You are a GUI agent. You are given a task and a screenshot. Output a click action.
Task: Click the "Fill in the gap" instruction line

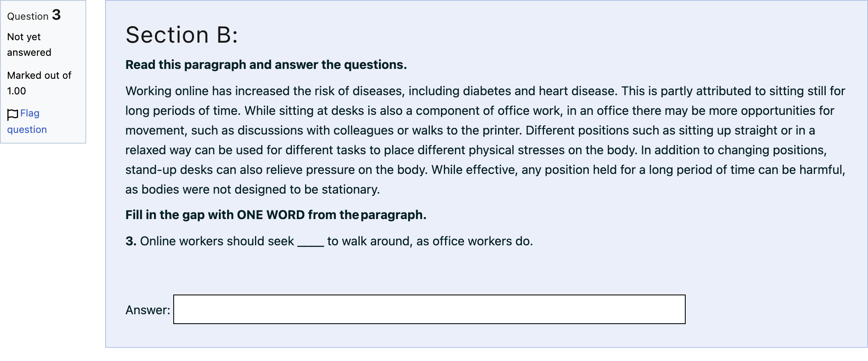[x=276, y=215]
